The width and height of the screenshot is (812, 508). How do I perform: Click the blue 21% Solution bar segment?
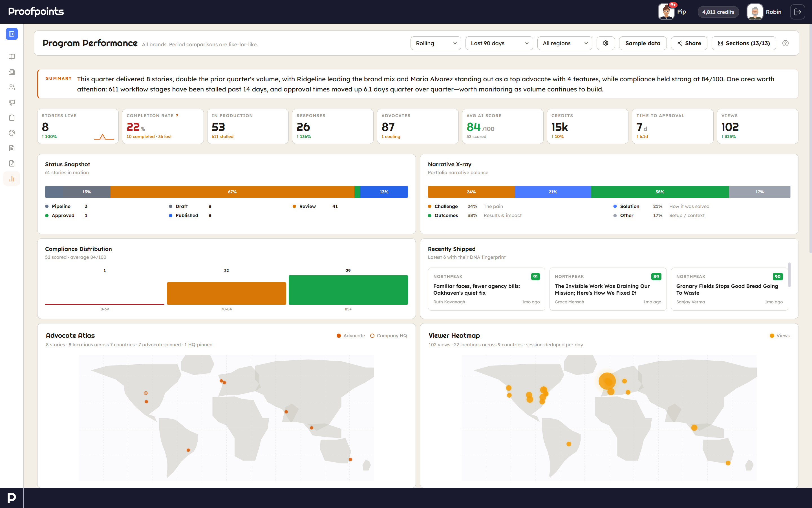(x=553, y=192)
